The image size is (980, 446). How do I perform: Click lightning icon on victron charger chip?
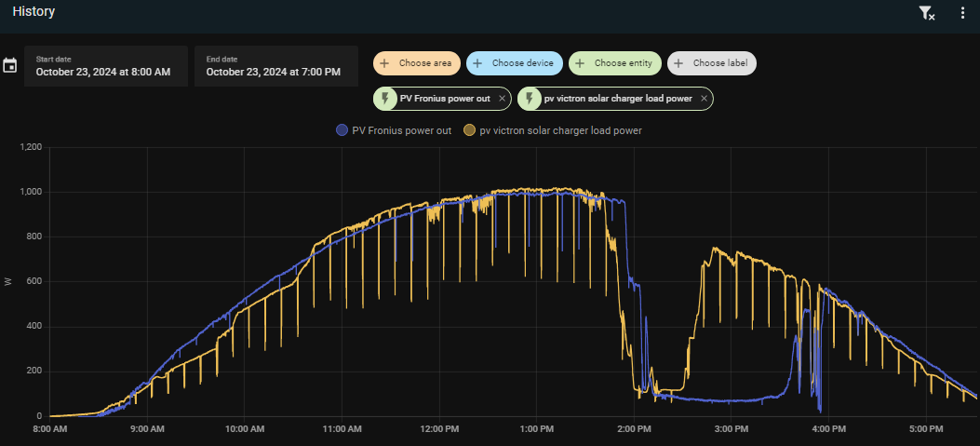[x=530, y=99]
